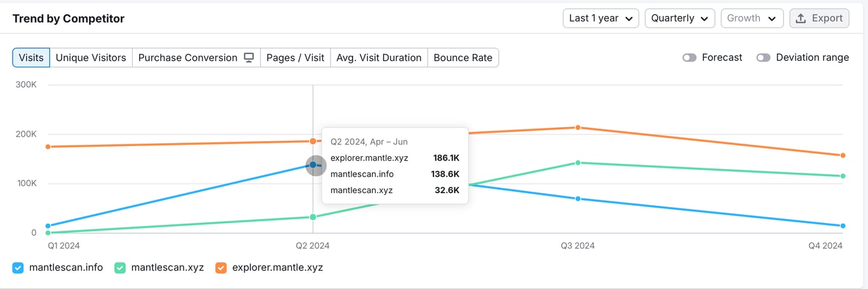
Task: Open the Last 1 year dropdown
Action: (600, 18)
